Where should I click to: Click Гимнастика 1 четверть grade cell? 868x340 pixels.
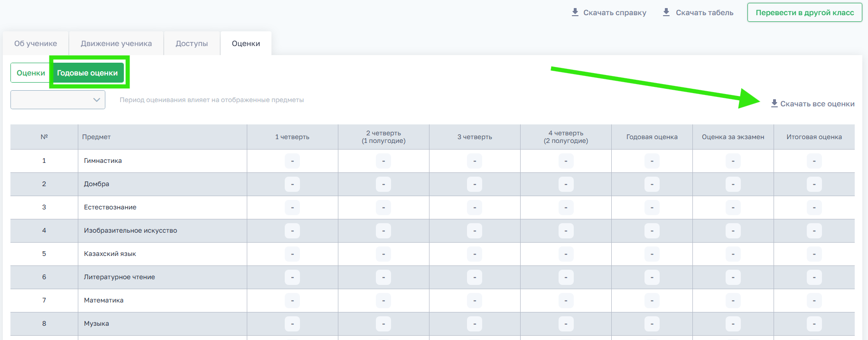pos(292,161)
